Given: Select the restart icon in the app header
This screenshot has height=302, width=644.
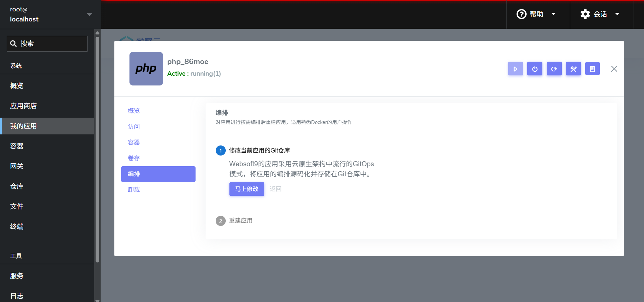Looking at the screenshot, I should click(x=554, y=69).
